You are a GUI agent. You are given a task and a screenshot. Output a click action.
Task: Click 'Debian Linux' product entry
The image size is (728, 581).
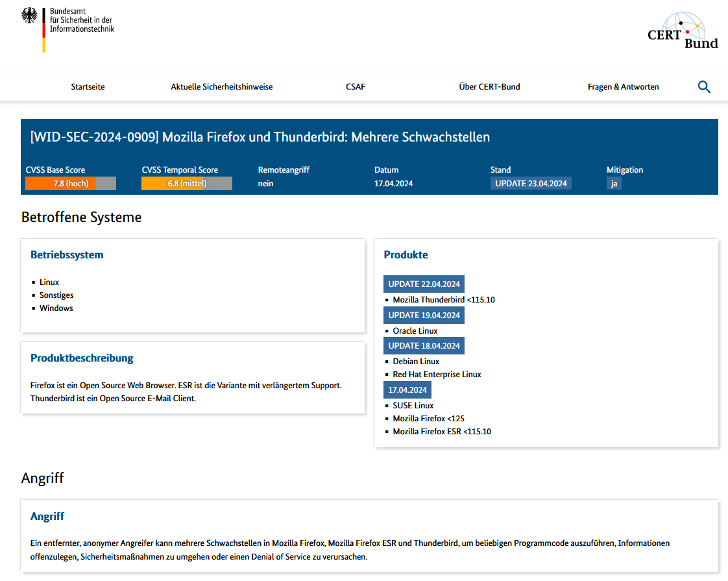(416, 362)
